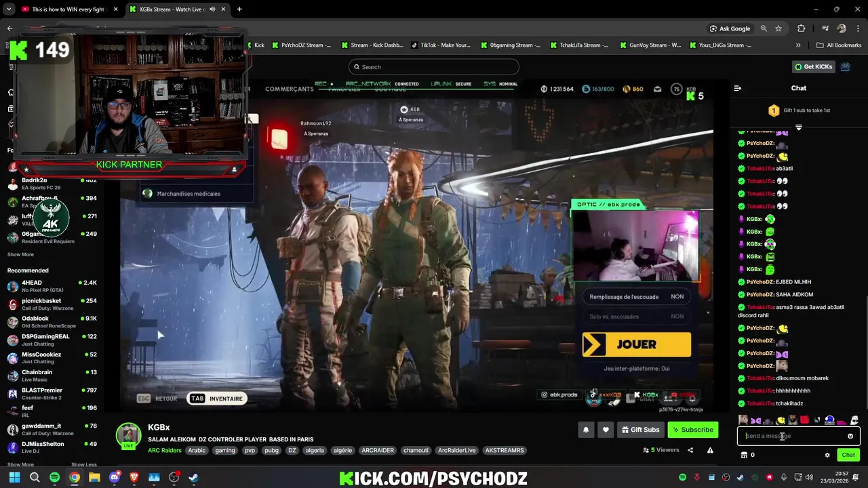
Task: Open the taskbar search icon
Action: tap(35, 478)
